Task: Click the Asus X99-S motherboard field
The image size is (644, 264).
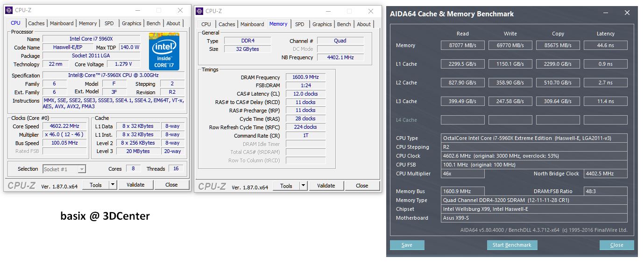Action: pyautogui.click(x=534, y=218)
